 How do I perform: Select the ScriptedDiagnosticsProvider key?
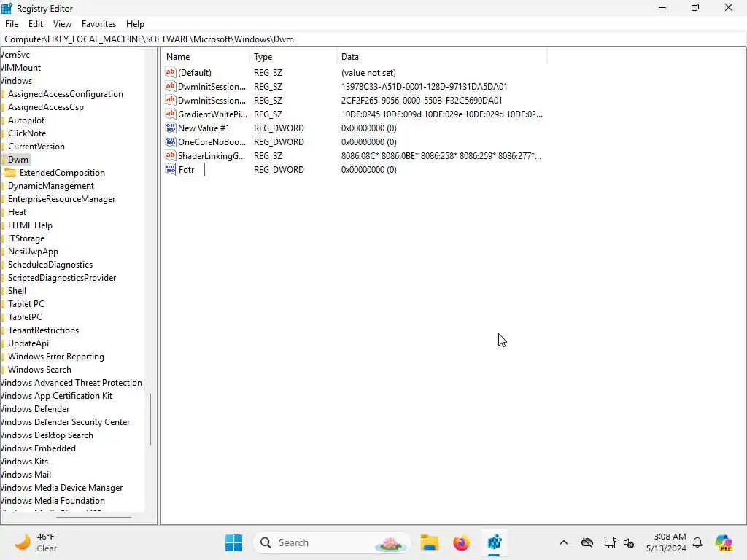(x=62, y=278)
